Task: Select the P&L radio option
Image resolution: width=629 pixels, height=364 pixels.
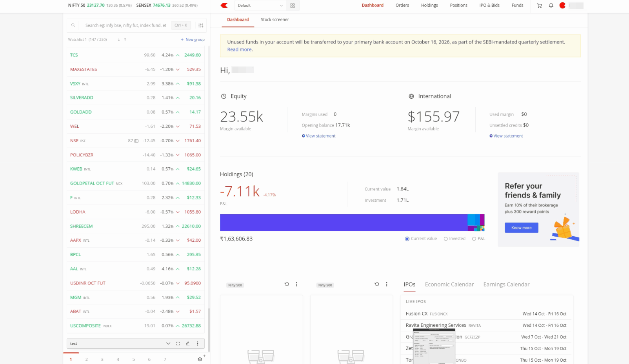Action: (x=474, y=239)
